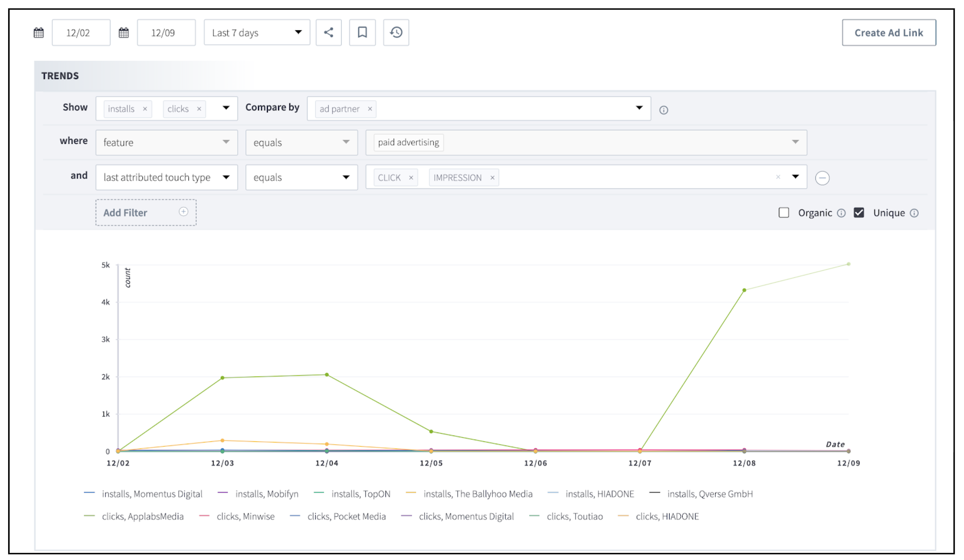Toggle clicks, HIADONE legend series
Screen dimensions: 964x560
(x=659, y=517)
